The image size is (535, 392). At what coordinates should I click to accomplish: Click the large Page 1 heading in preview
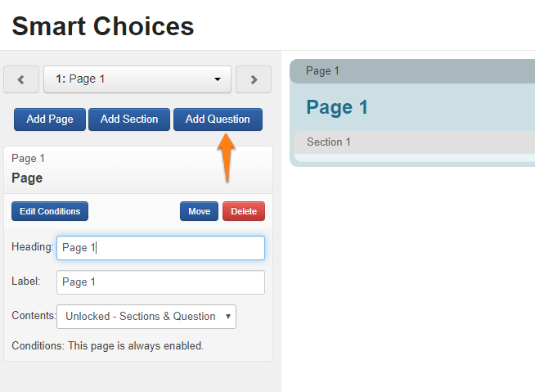[x=337, y=107]
